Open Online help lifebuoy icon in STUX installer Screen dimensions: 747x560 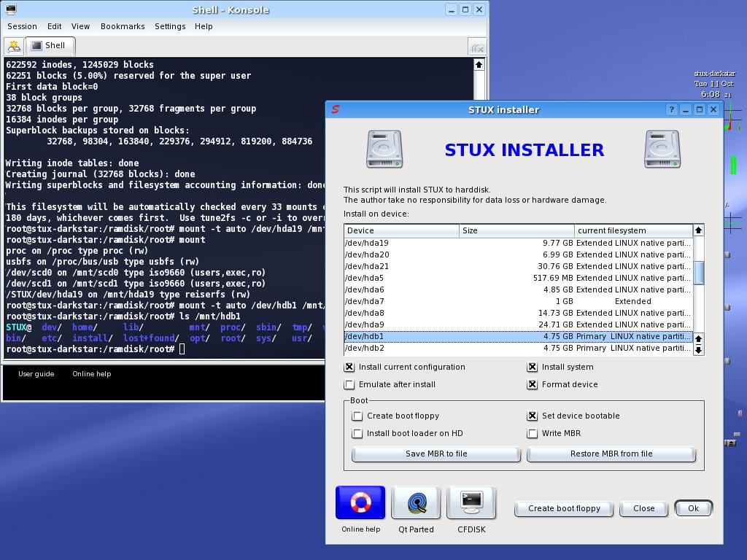tap(360, 502)
